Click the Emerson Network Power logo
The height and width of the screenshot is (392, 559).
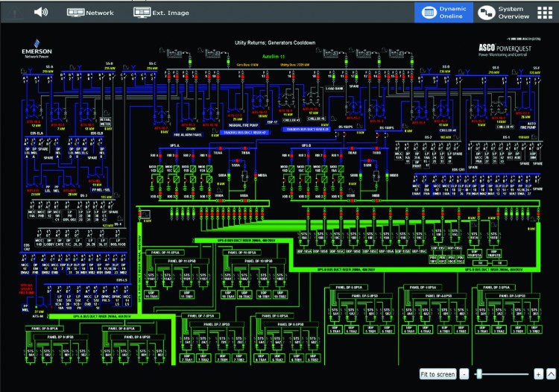37,52
